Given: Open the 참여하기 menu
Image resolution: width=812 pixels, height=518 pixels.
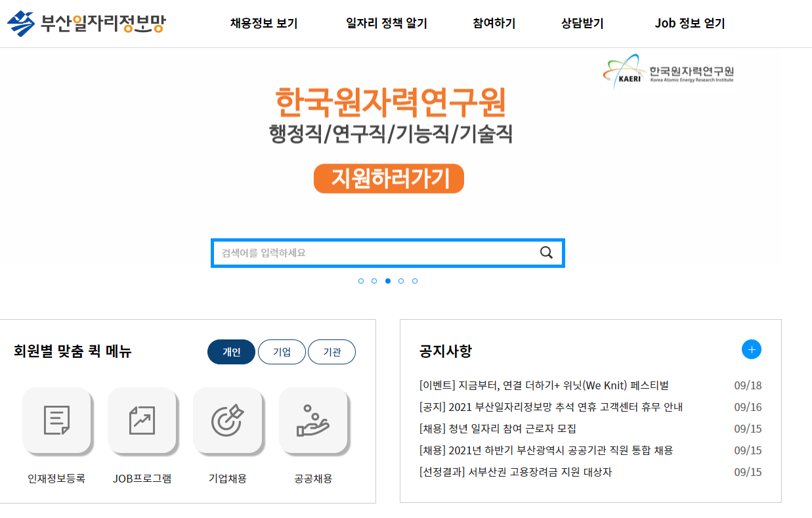Looking at the screenshot, I should (494, 24).
